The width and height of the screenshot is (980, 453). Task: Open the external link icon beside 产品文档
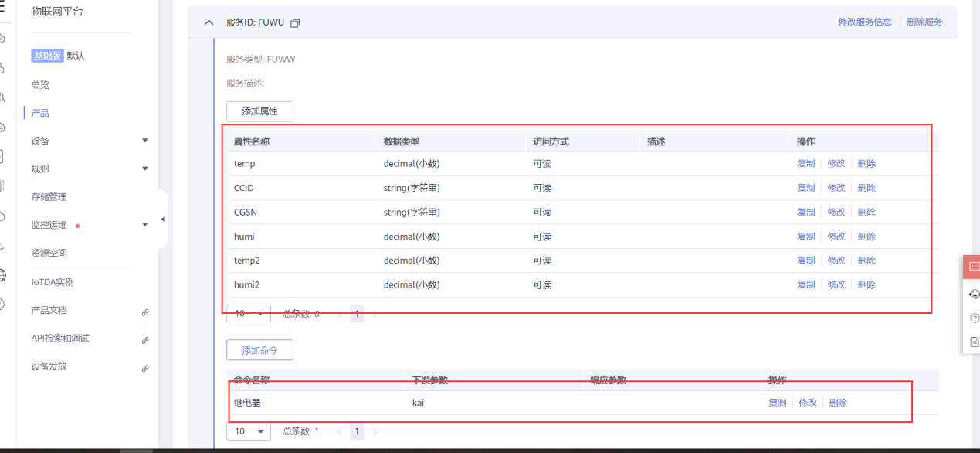[x=145, y=312]
